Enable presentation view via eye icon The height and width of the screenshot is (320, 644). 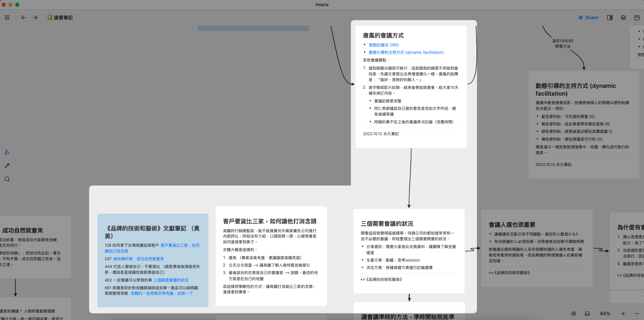point(574,314)
